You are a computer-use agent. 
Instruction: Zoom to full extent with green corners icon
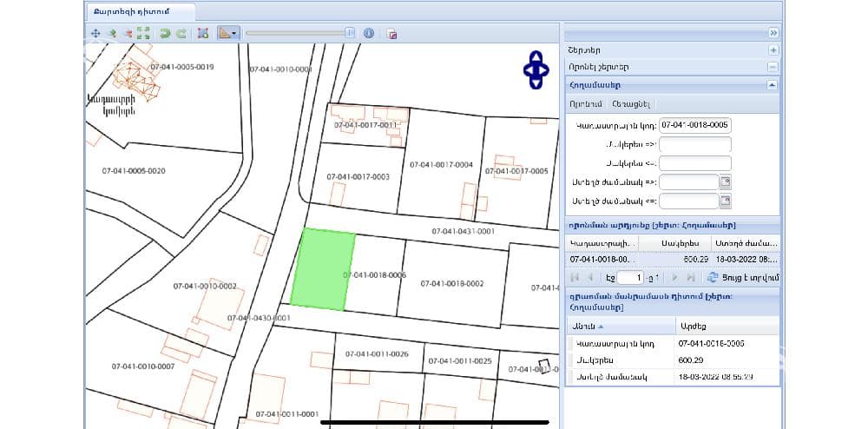point(143,33)
